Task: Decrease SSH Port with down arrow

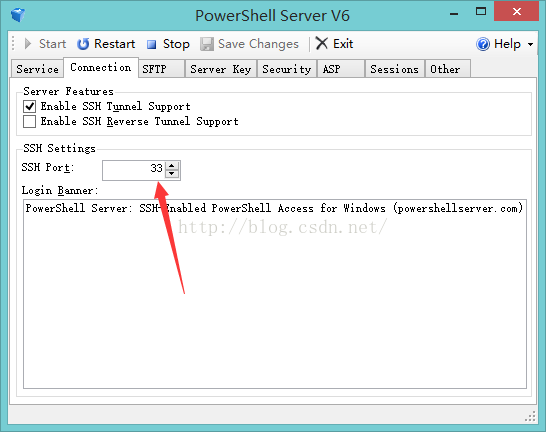Action: point(172,174)
